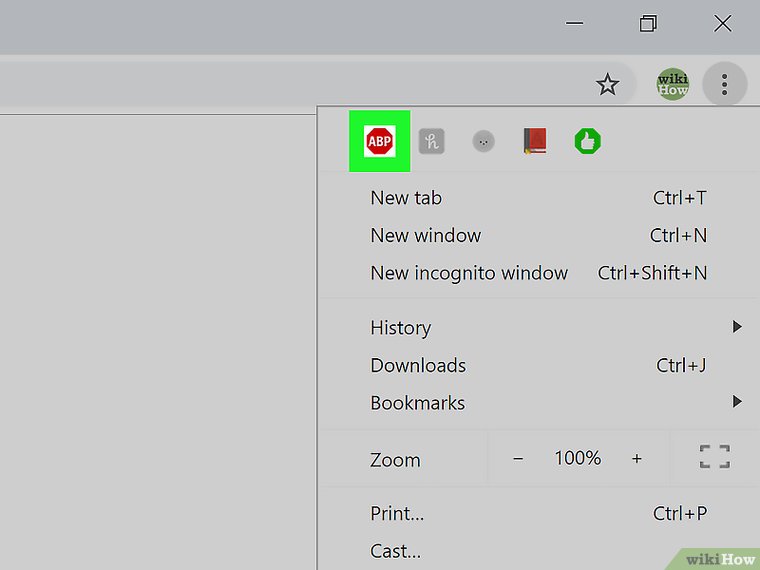Enter fullscreen mode using the square icon
The width and height of the screenshot is (760, 570).
[x=714, y=458]
